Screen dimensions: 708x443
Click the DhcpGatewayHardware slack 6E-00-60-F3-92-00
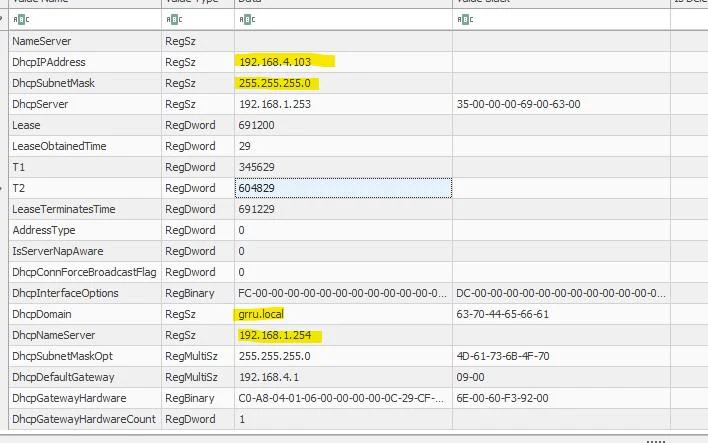502,398
